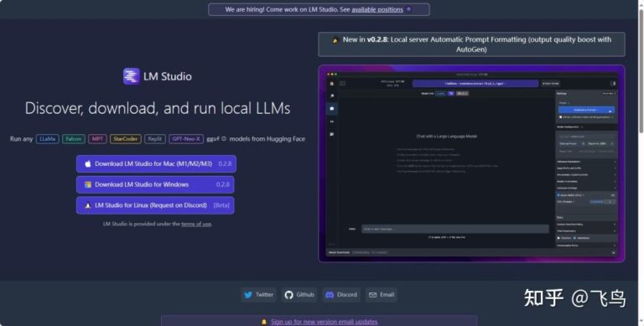Click the model selector bar in screenshot
Viewport: 644px width, 326px height.
475,83
